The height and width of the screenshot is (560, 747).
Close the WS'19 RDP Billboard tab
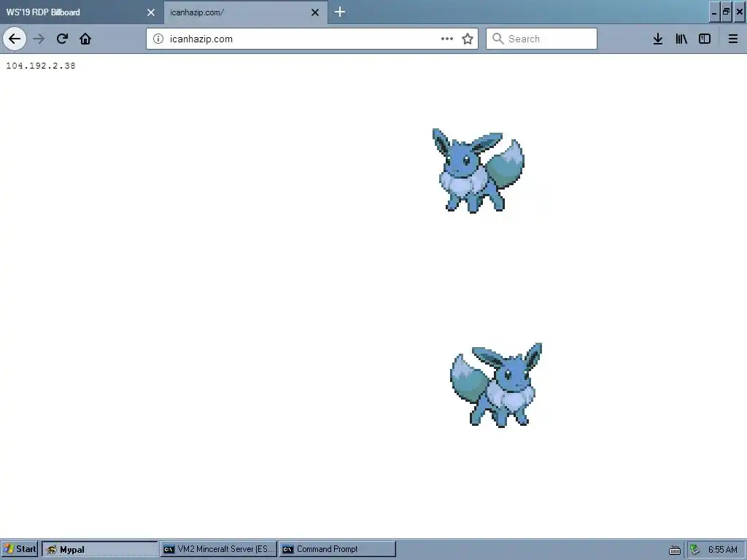click(151, 12)
